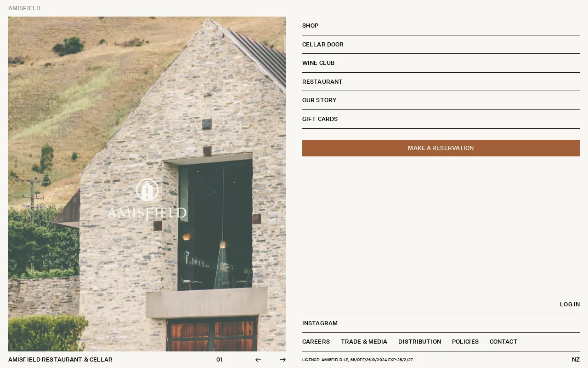
Task: Click the AMISFIELD RESTAURANT & CELLAR caption
Action: (x=60, y=359)
